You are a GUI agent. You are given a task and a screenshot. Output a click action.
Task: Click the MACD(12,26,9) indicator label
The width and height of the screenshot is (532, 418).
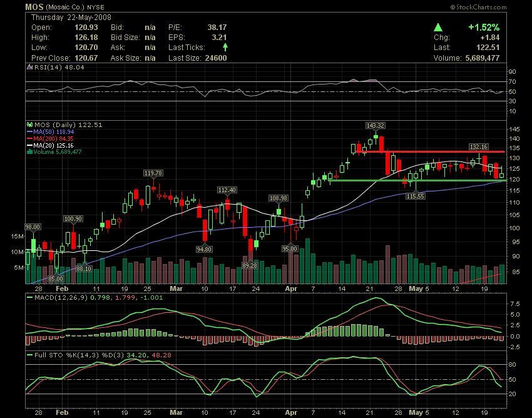(61, 298)
